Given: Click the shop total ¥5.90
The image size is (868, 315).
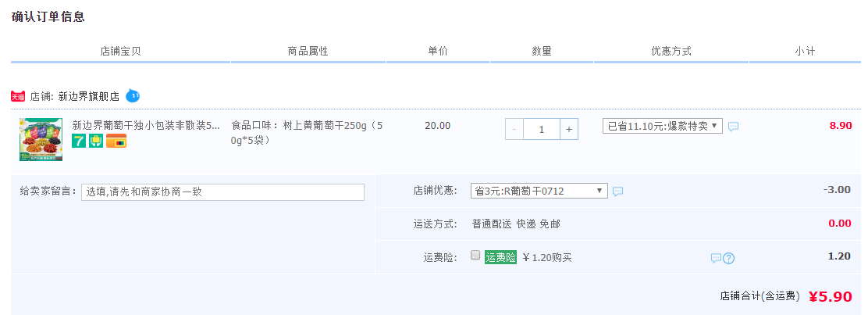Looking at the screenshot, I should tap(831, 297).
